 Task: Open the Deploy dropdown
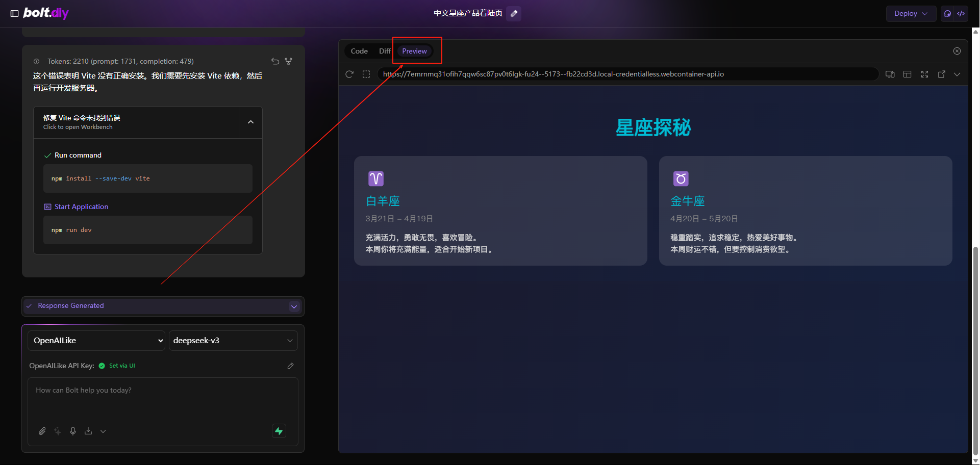pos(911,14)
